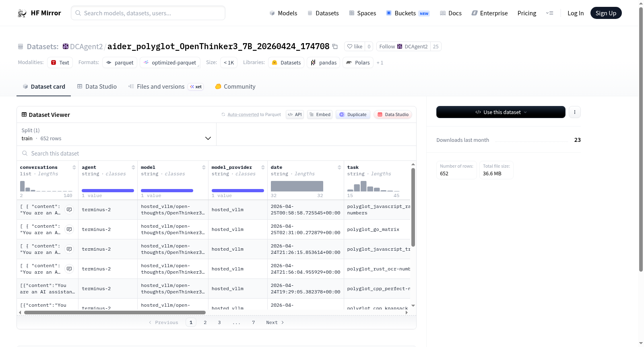Open conversation preview icon for polyglot_go_matrix row
The image size is (644, 347).
[69, 229]
